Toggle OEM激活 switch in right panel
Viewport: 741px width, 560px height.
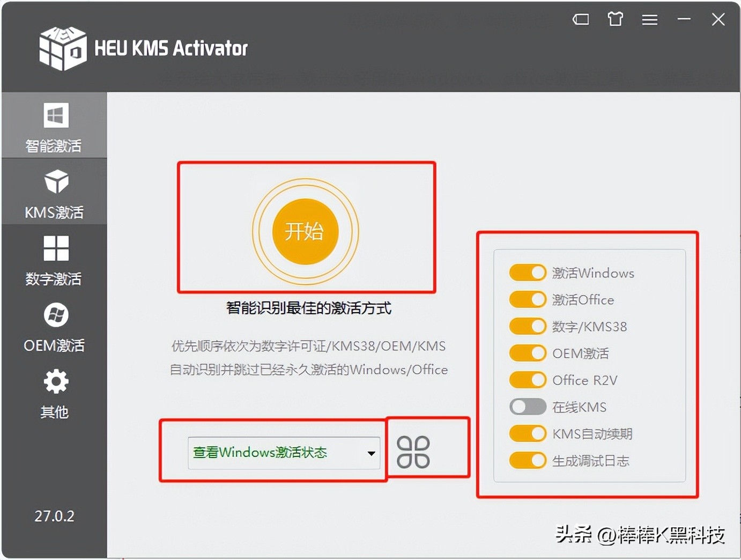[x=527, y=353]
